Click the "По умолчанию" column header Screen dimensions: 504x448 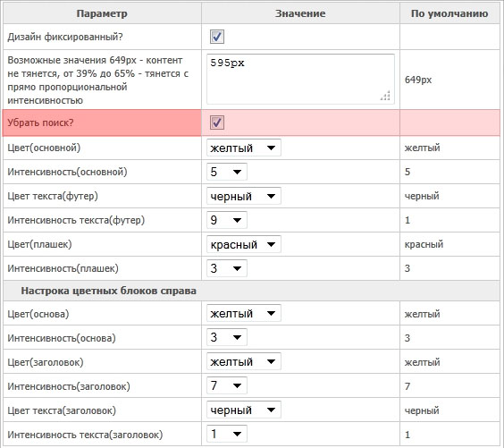pyautogui.click(x=449, y=13)
